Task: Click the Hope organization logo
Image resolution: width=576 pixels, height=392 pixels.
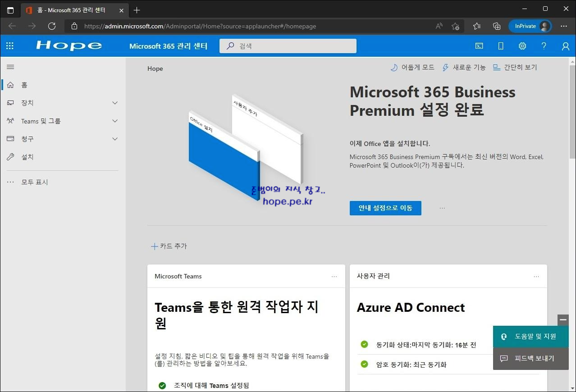Action: 69,46
